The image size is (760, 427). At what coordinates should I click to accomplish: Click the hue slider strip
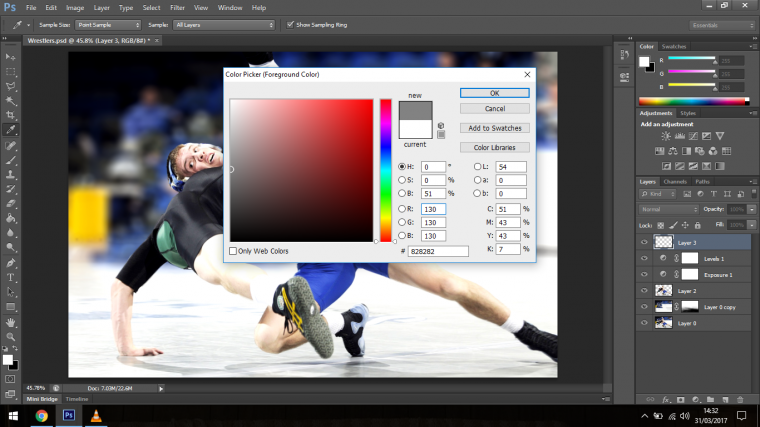click(x=386, y=170)
